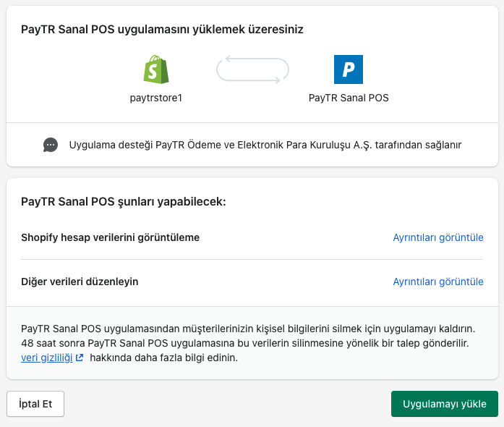Click the heading about yüklemek üzeresiniz
The height and width of the screenshot is (427, 504).
coord(162,30)
